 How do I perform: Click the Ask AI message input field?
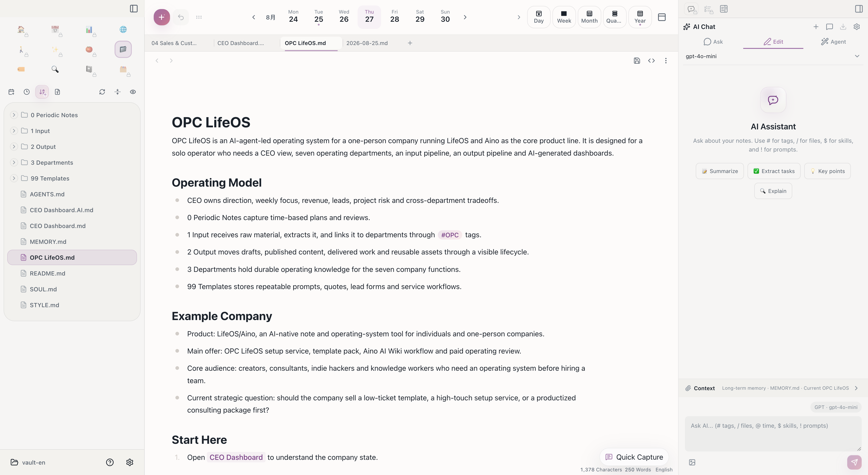coord(773,434)
